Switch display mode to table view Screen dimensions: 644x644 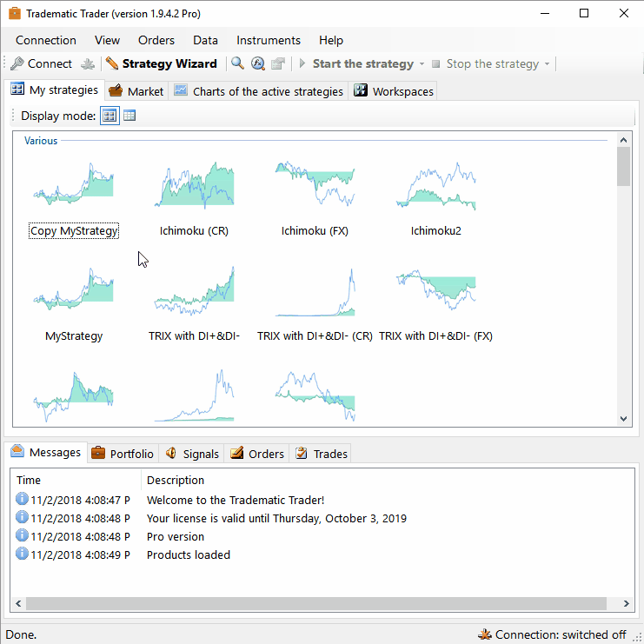[x=129, y=116]
